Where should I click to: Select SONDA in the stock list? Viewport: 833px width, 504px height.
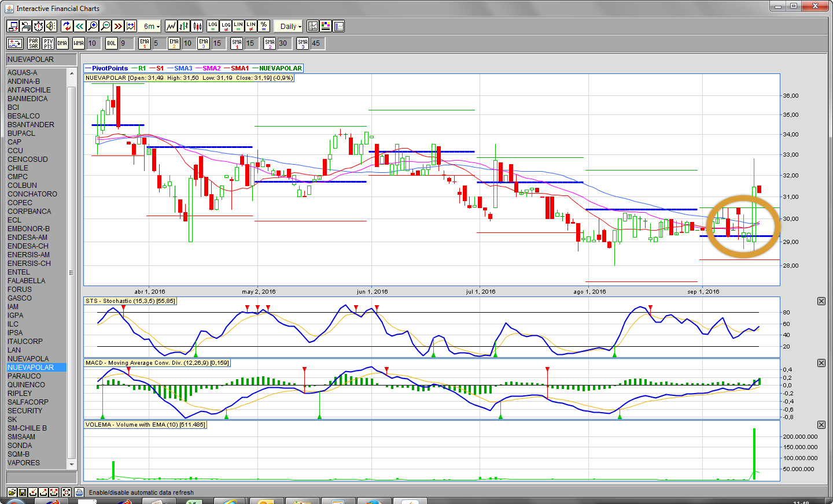pos(20,446)
